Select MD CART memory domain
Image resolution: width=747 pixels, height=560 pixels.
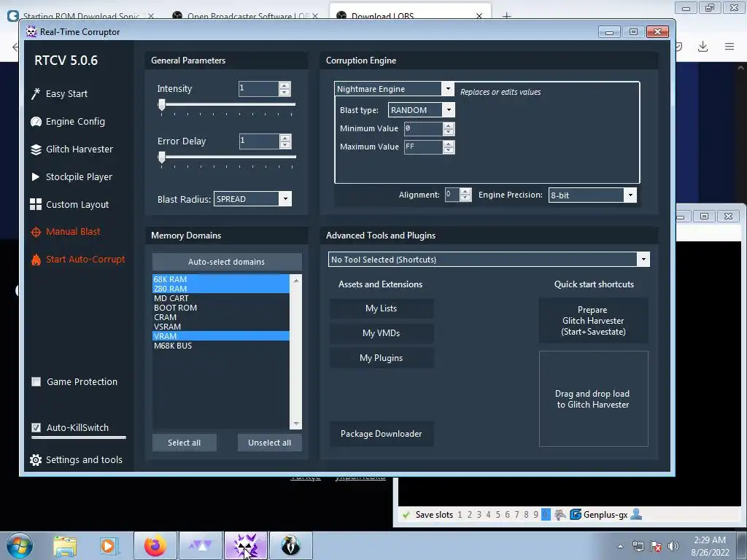[x=220, y=298]
